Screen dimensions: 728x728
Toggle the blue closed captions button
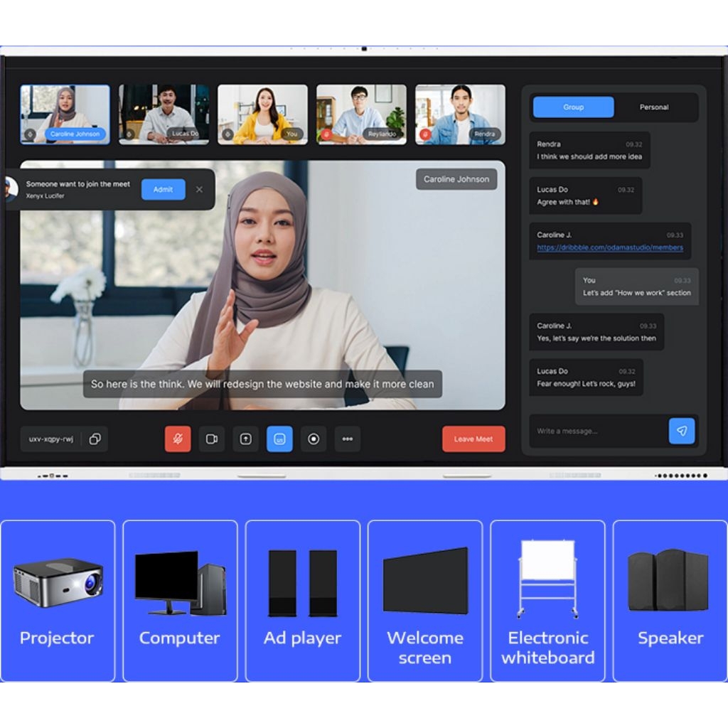coord(279,439)
